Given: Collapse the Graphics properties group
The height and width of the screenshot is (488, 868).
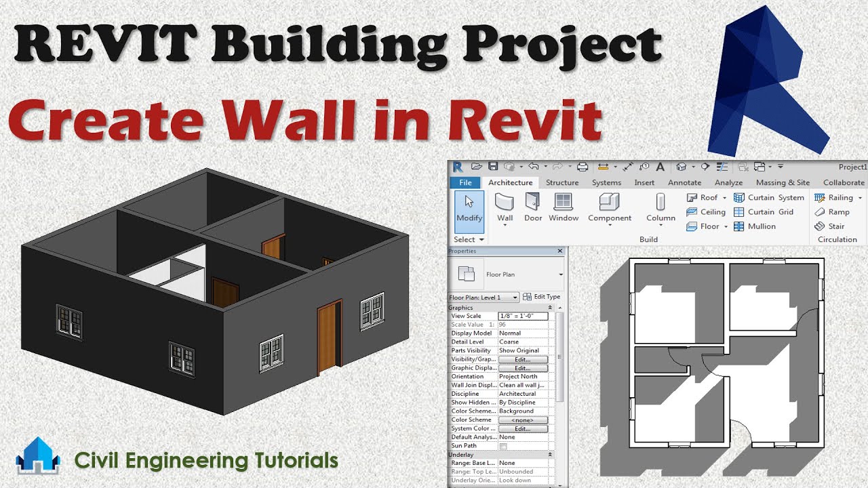Looking at the screenshot, I should [550, 308].
